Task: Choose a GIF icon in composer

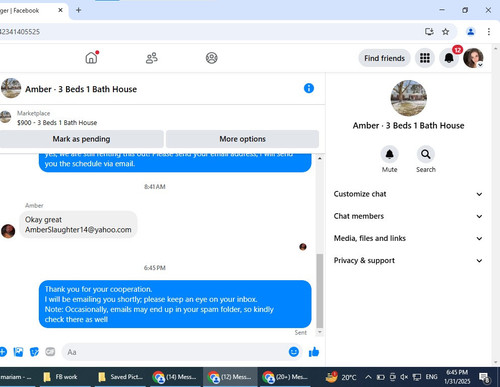Action: (x=50, y=352)
